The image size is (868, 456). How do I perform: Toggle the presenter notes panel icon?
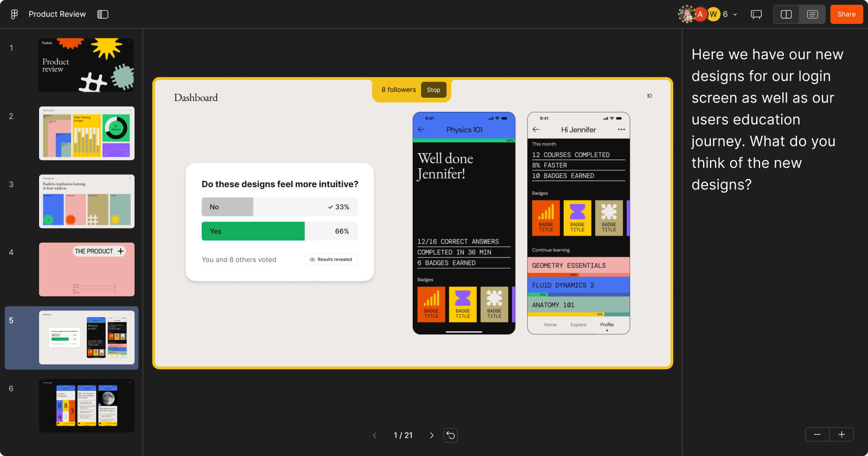pyautogui.click(x=812, y=14)
